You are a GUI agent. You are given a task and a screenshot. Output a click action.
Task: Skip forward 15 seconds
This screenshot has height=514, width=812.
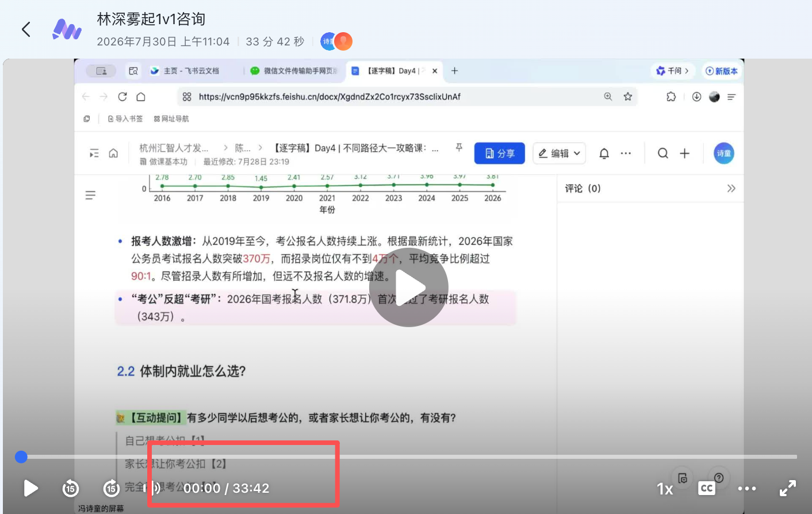112,489
